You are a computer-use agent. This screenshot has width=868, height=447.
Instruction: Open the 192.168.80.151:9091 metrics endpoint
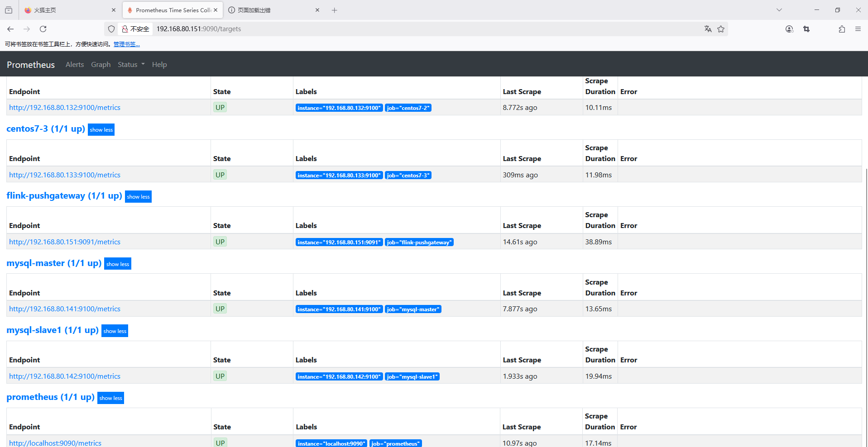coord(65,242)
